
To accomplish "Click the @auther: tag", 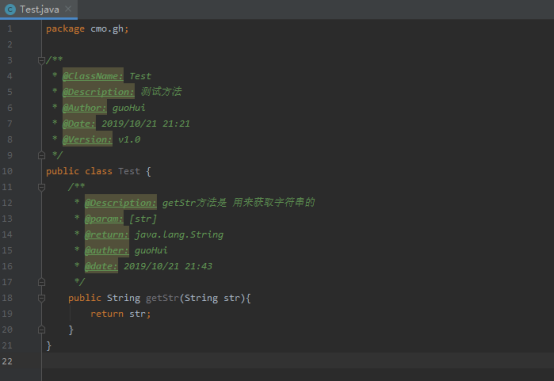I will click(x=107, y=251).
